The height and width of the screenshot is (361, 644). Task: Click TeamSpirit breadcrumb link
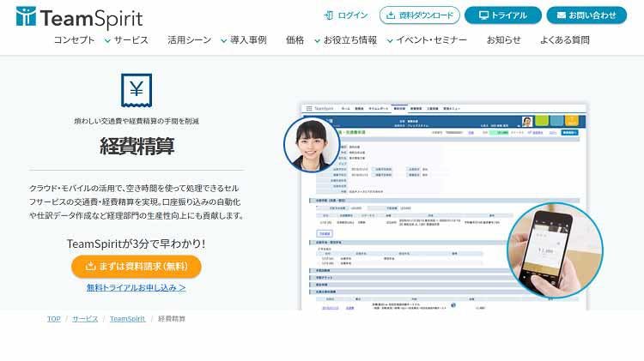127,319
